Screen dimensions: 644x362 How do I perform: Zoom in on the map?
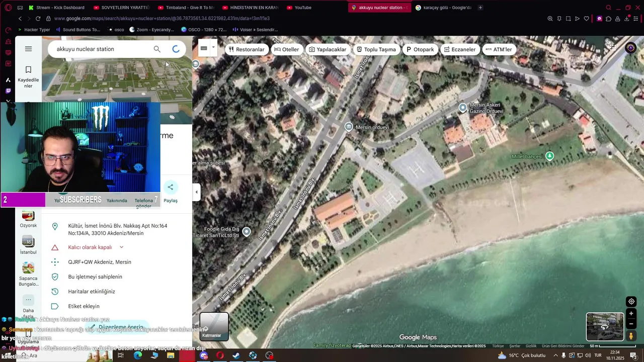coord(631,314)
